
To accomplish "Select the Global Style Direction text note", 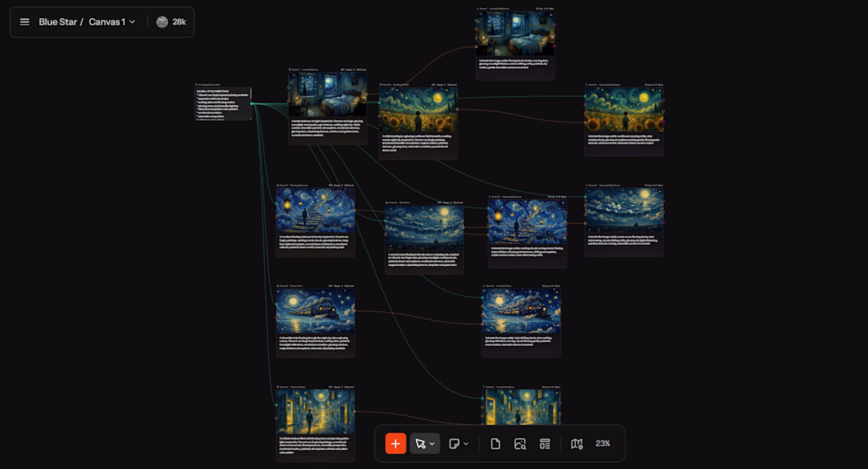I will click(223, 103).
